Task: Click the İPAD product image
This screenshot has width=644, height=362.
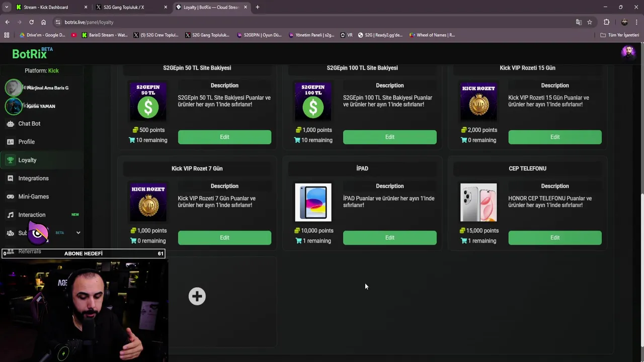Action: point(313,202)
